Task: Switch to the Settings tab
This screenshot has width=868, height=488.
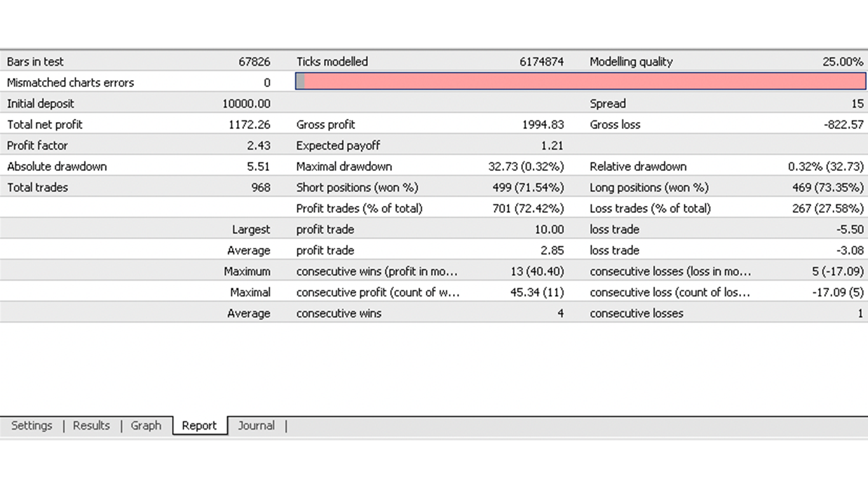Action: pos(32,426)
